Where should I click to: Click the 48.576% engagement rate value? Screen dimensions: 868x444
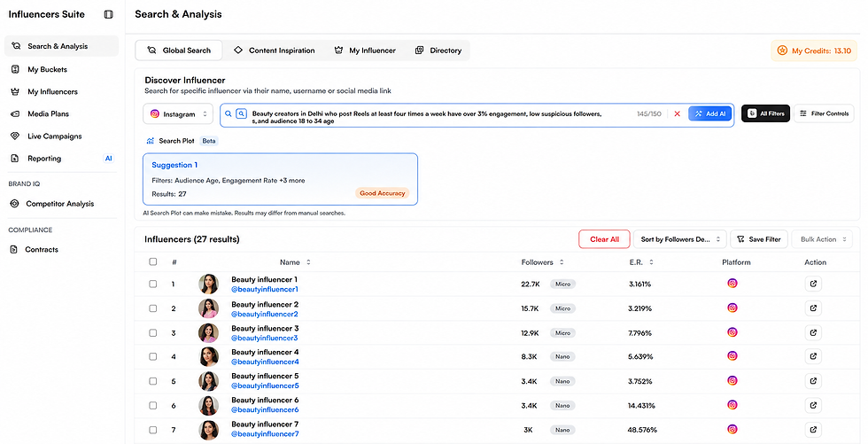642,430
